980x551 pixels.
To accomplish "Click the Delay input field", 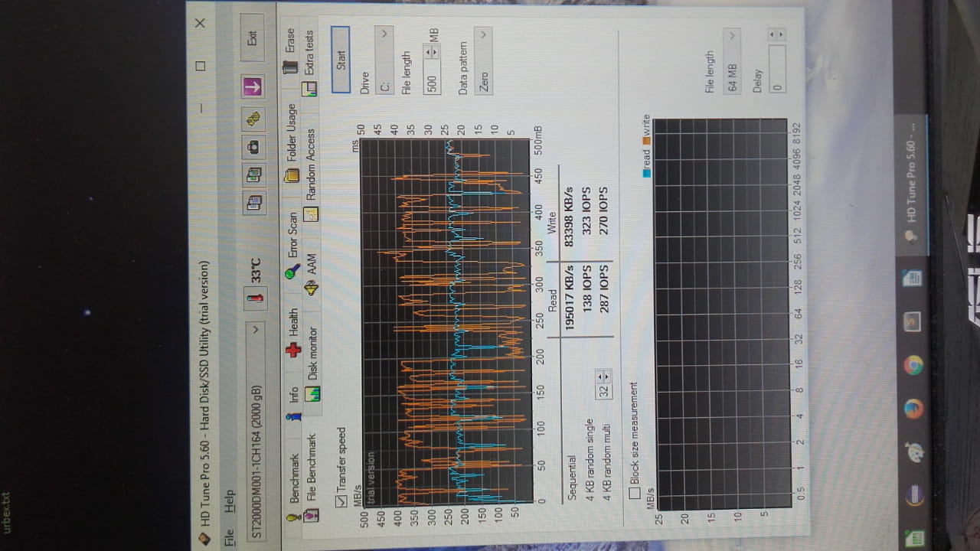I will (776, 70).
